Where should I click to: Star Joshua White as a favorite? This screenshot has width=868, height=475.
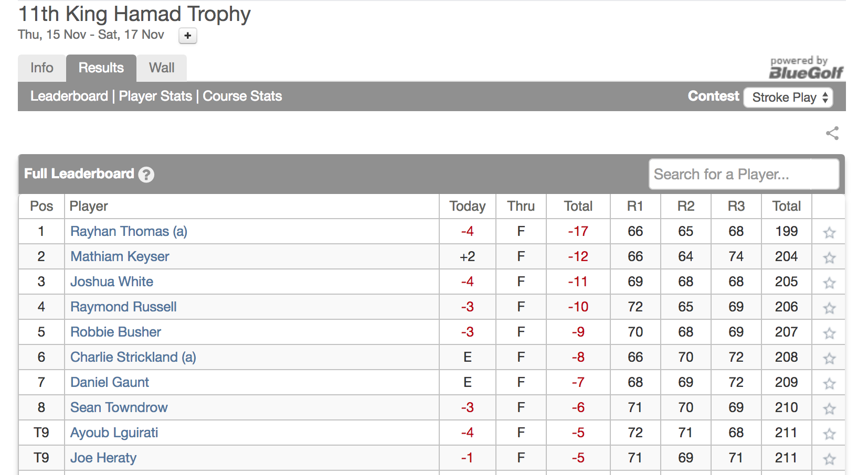[829, 283]
